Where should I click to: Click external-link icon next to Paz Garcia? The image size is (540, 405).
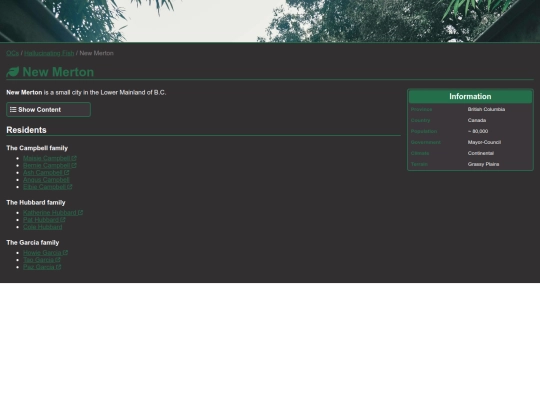[x=59, y=267]
